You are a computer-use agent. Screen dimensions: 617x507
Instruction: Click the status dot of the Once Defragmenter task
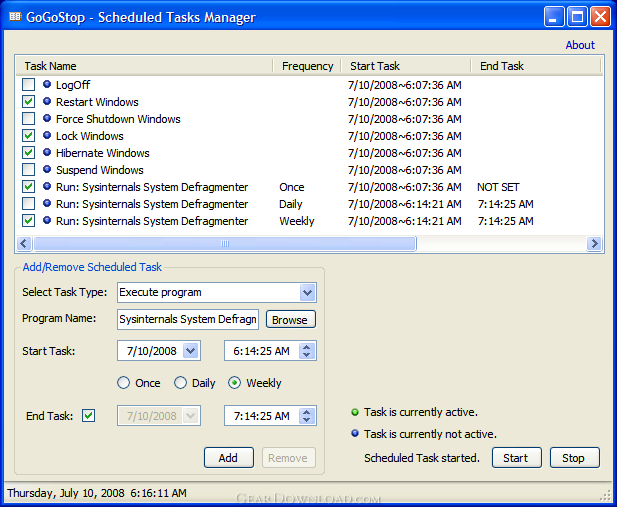click(47, 186)
